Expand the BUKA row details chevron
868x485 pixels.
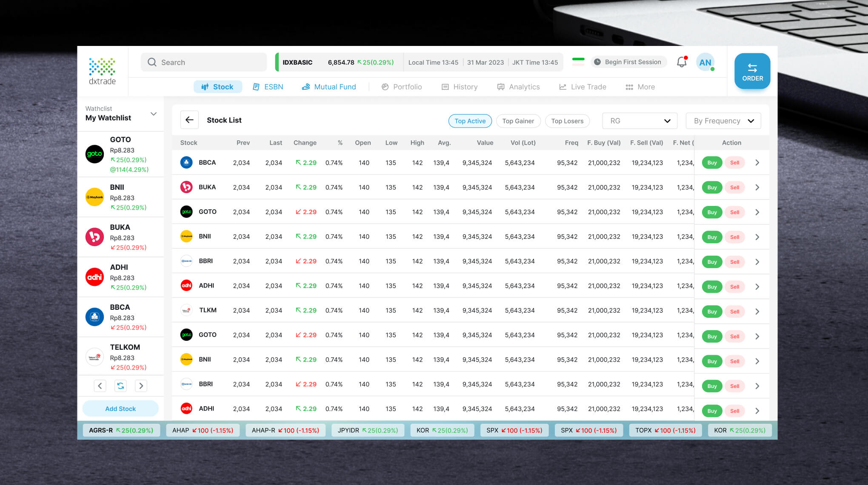pyautogui.click(x=757, y=187)
